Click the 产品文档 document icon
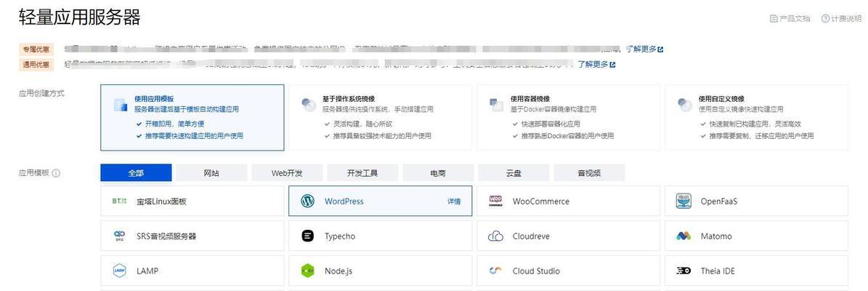 774,19
